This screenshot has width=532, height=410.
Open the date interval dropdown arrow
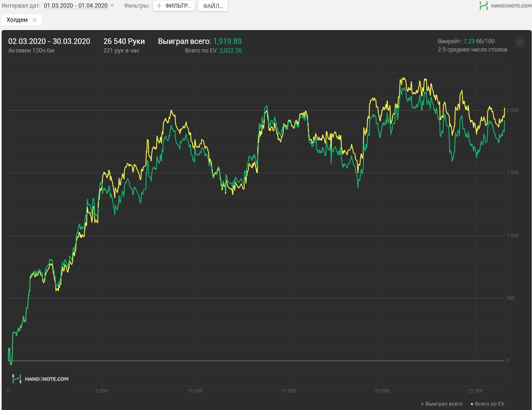coord(112,6)
